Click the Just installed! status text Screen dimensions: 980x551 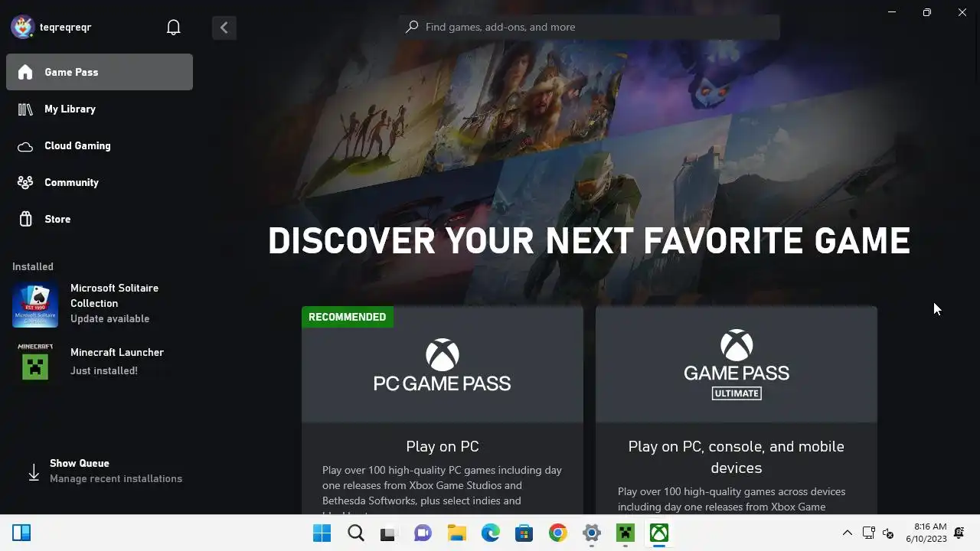104,370
